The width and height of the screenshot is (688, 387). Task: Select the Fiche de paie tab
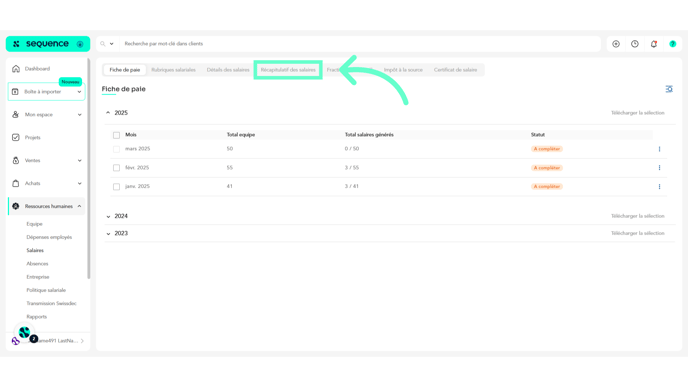125,70
